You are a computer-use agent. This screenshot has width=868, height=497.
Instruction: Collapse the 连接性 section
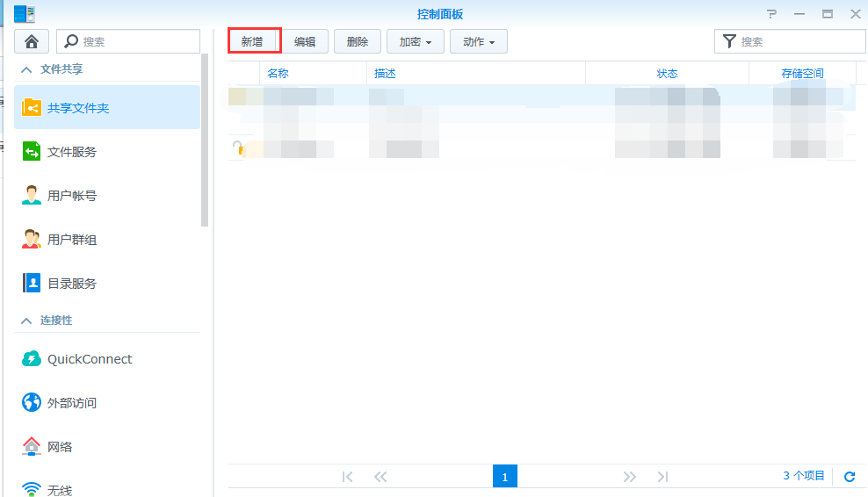coord(26,321)
